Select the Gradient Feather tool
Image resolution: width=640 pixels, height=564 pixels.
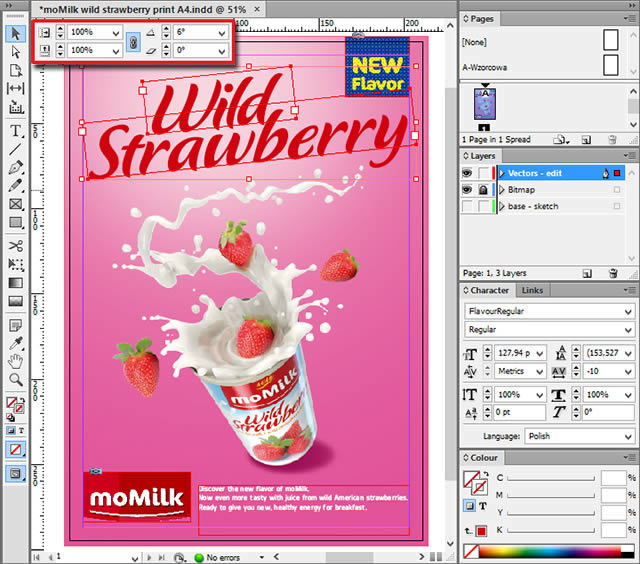[x=16, y=301]
